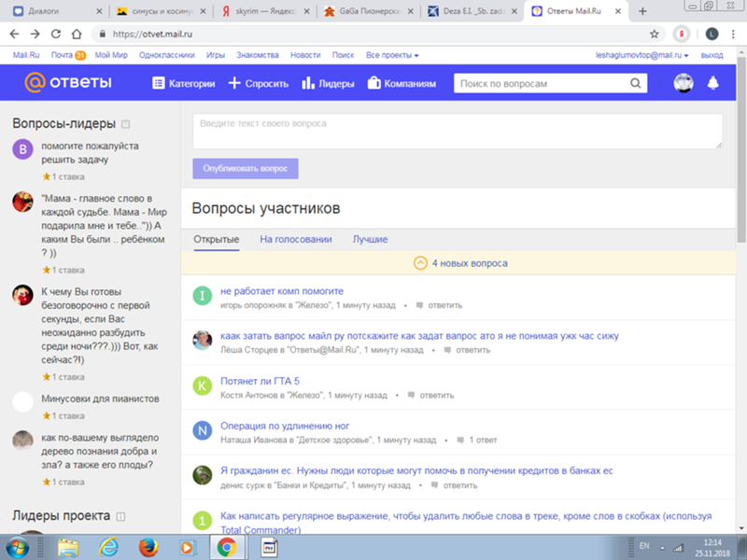The image size is (747, 560).
Task: Open Новости link
Action: pos(305,55)
